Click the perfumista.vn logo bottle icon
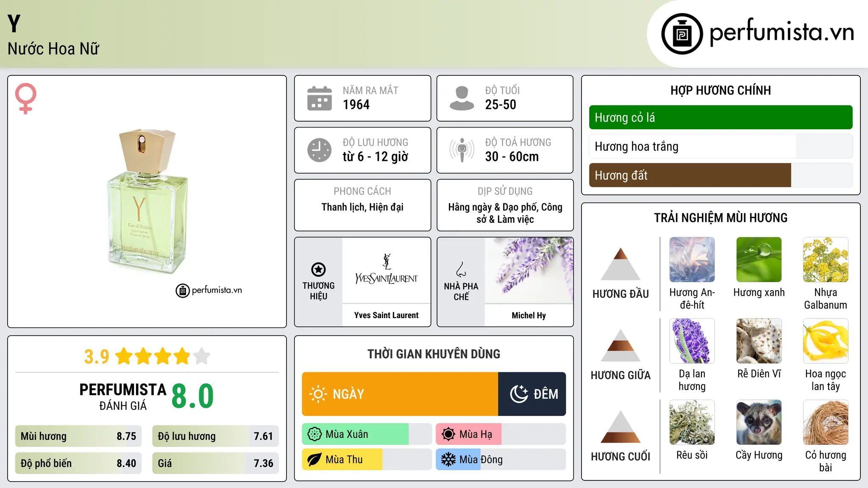Screen dimensions: 868x488 click(682, 34)
